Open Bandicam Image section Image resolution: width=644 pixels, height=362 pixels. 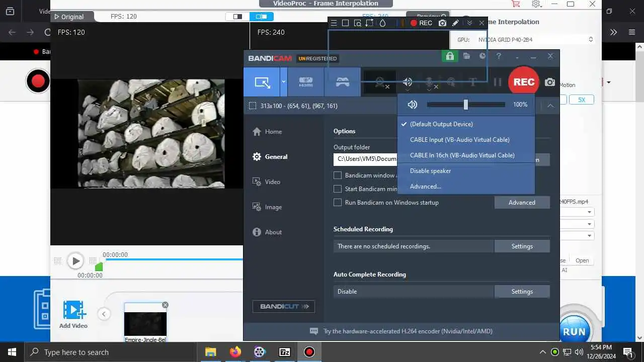(x=267, y=207)
